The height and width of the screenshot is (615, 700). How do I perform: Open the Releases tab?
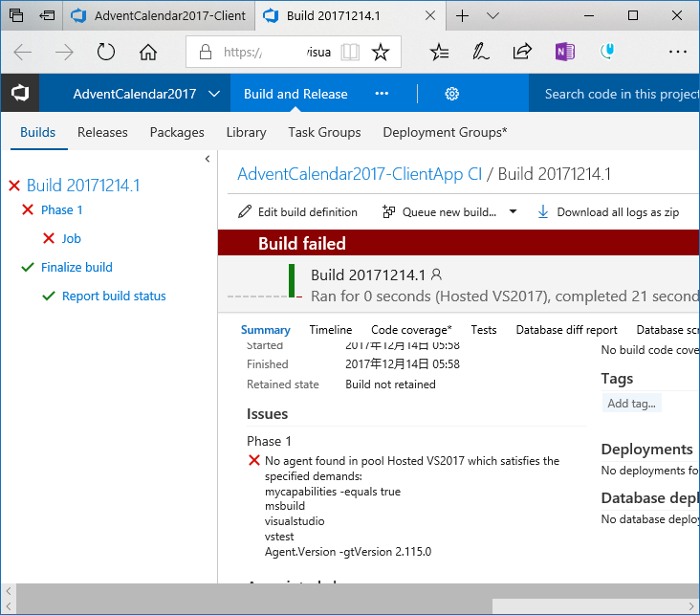[x=102, y=132]
